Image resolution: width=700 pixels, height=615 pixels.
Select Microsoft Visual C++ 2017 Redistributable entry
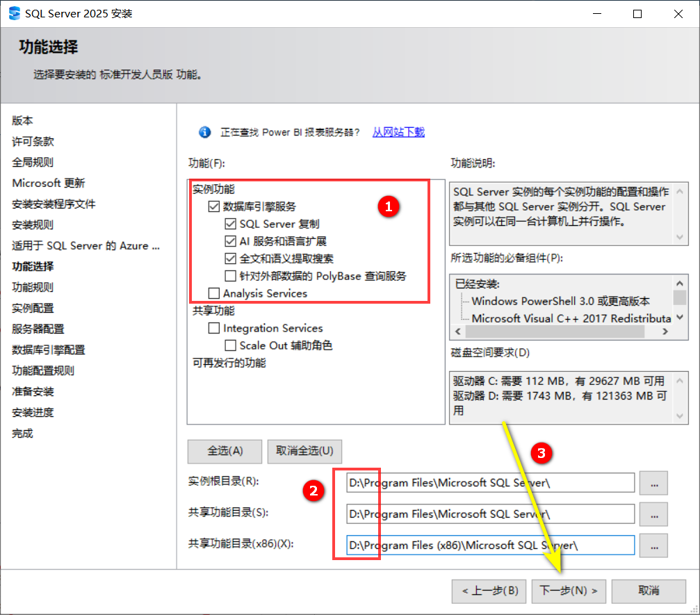coord(571,318)
